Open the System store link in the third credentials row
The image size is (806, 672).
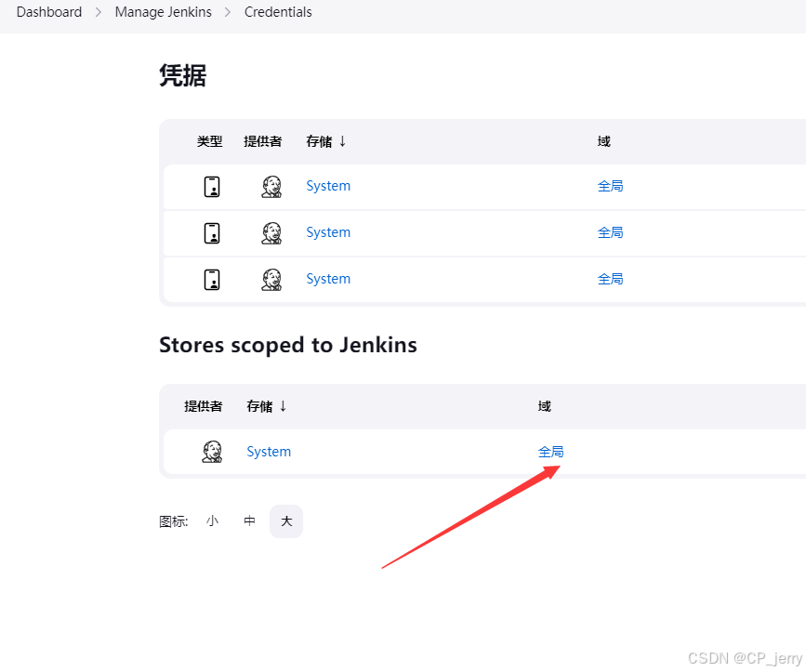point(328,279)
